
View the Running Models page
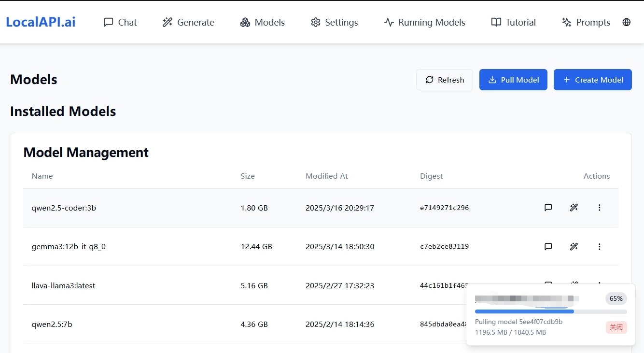pyautogui.click(x=425, y=22)
